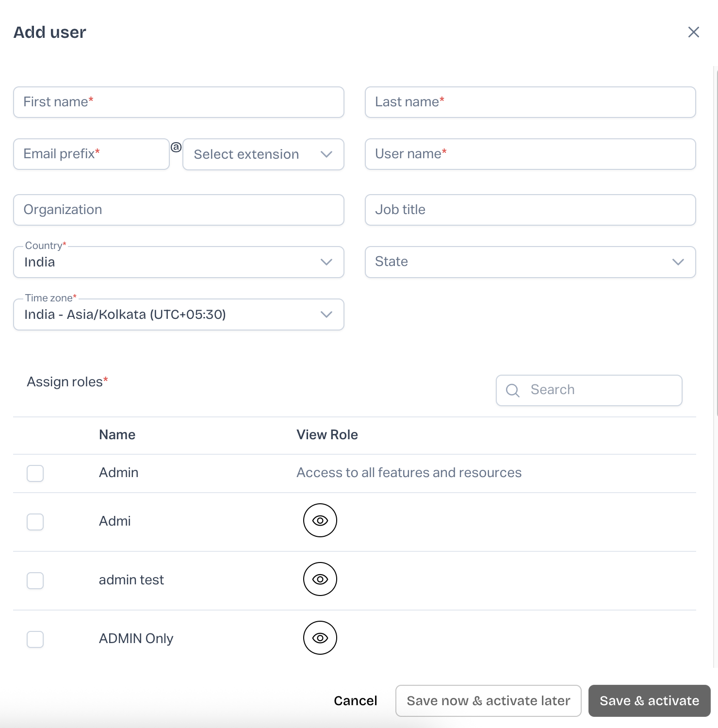Viewport: 718px width, 728px height.
Task: Focus the First name field
Action: pyautogui.click(x=179, y=102)
